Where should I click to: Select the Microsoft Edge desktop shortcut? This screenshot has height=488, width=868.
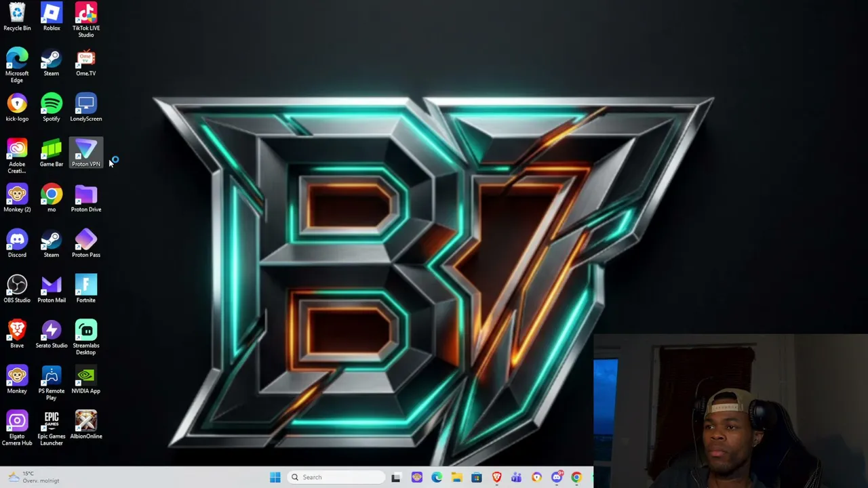pos(17,66)
